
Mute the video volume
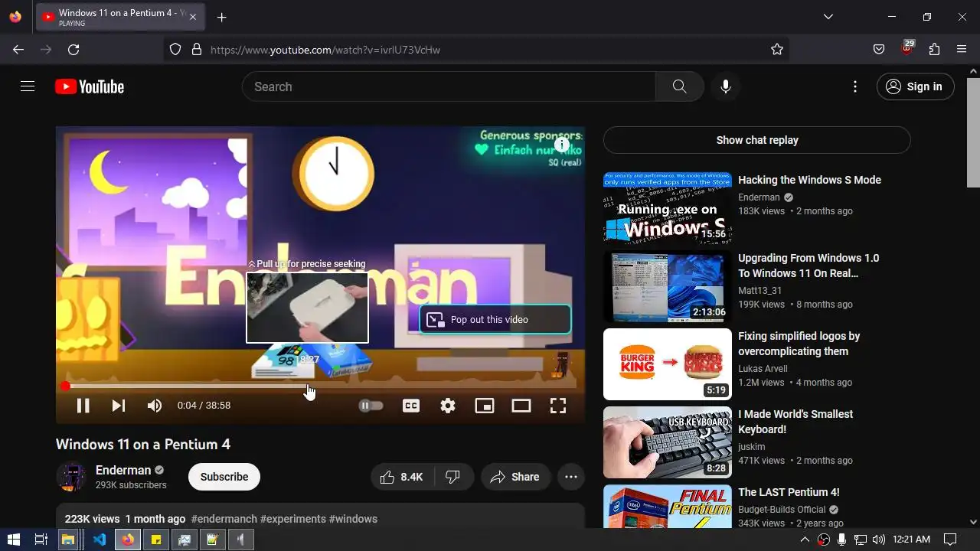coord(155,406)
